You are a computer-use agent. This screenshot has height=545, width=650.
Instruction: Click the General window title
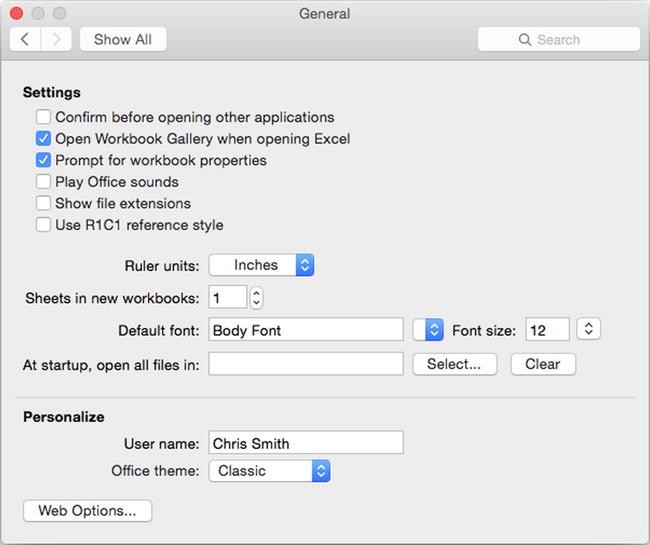(x=325, y=14)
